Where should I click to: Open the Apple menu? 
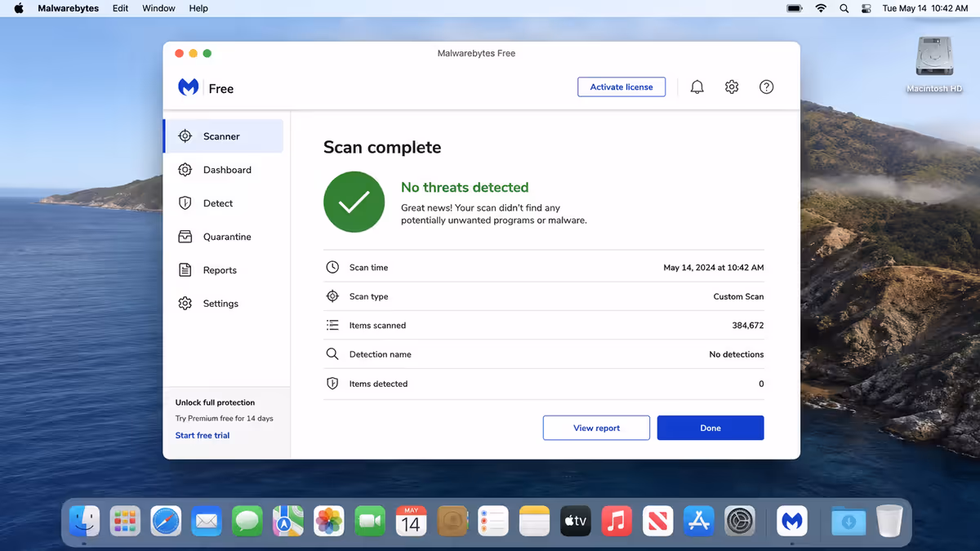[x=19, y=8]
